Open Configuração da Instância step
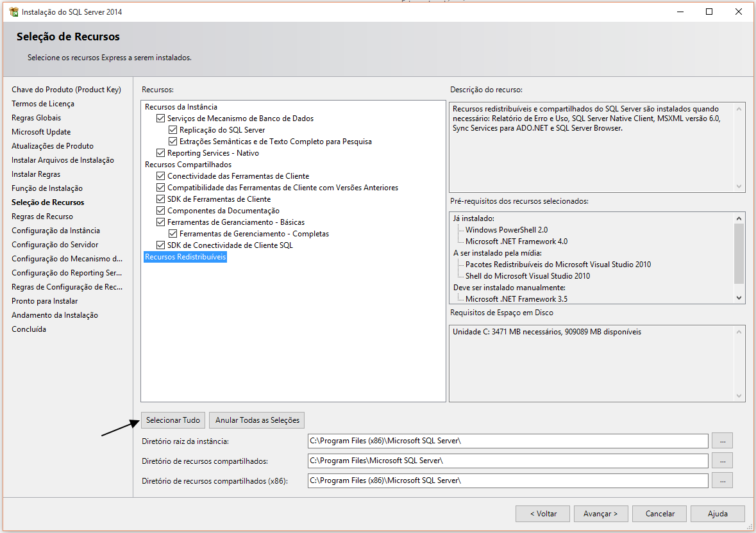 click(x=55, y=231)
